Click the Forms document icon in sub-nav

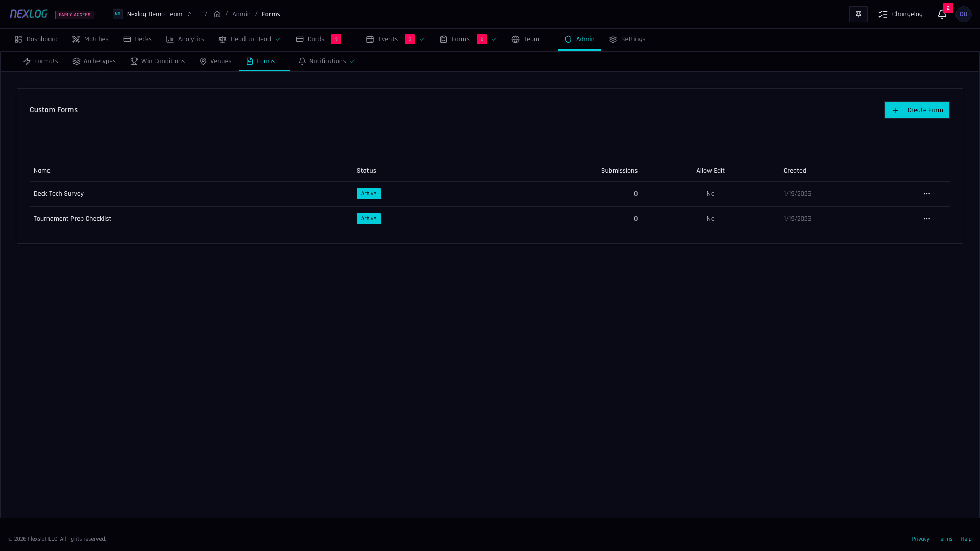coord(250,61)
